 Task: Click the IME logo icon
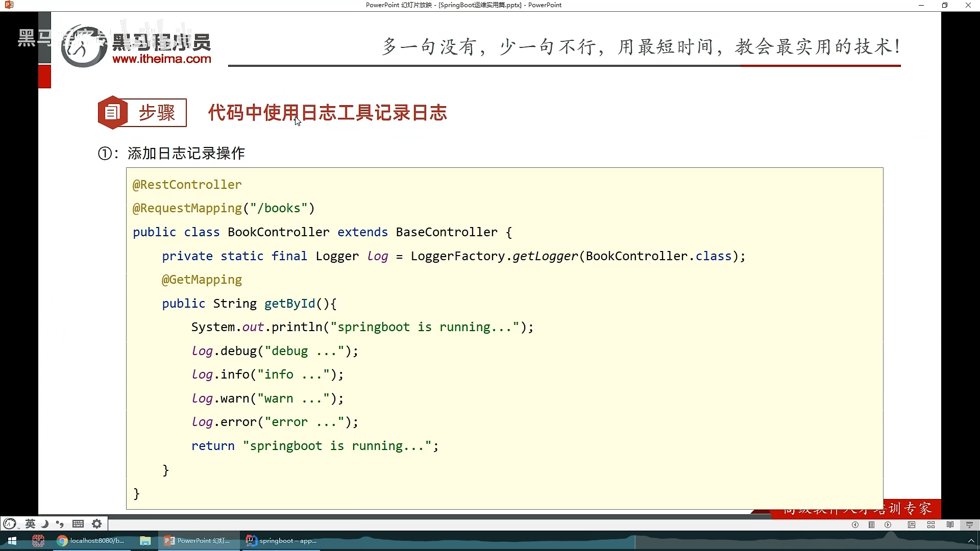pos(10,523)
